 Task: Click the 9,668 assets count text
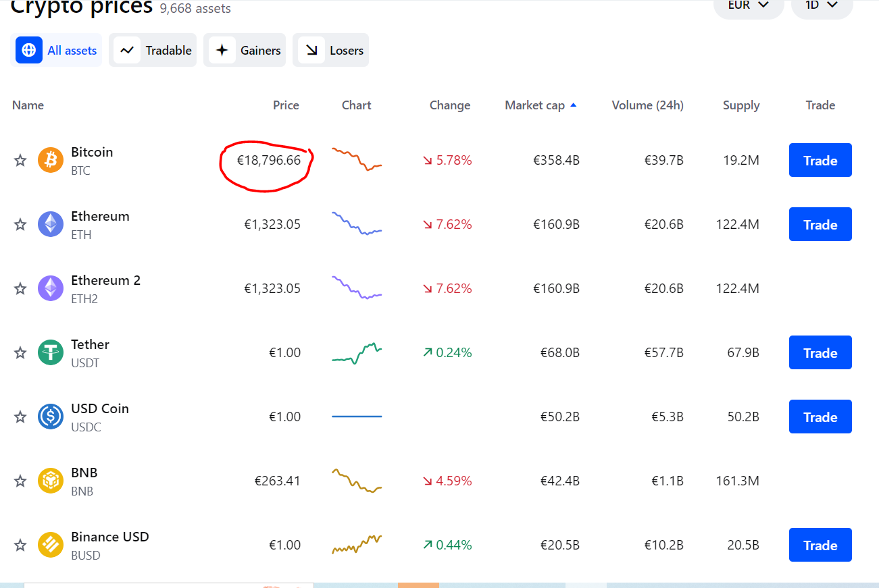195,9
